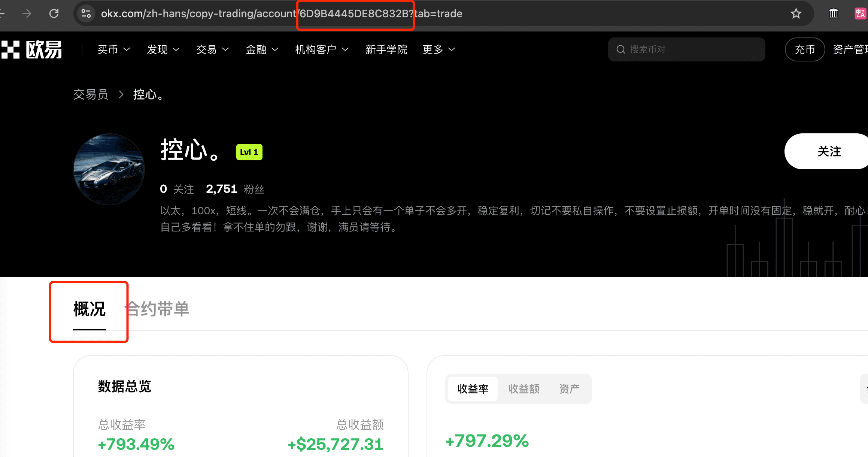Image resolution: width=868 pixels, height=457 pixels.
Task: Bookmark this page with star icon
Action: [x=796, y=14]
